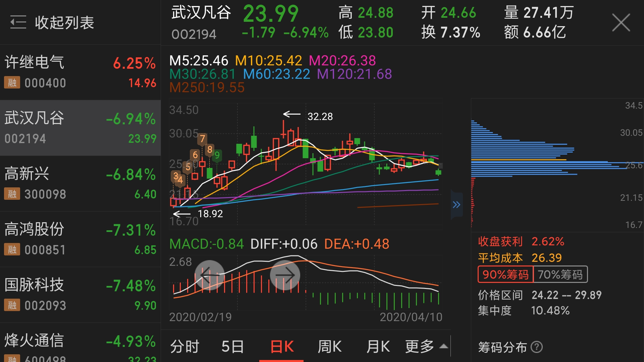644x362 pixels.
Task: Tap the 价格区间 24.22 -- 29.89 row
Action: pyautogui.click(x=540, y=295)
